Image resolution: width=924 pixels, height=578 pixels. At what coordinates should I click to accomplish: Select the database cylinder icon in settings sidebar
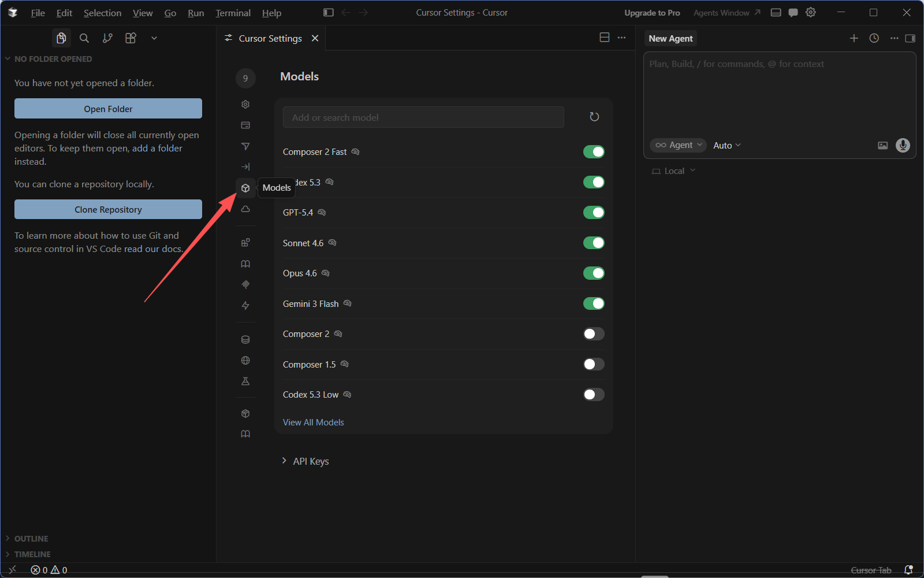(245, 340)
